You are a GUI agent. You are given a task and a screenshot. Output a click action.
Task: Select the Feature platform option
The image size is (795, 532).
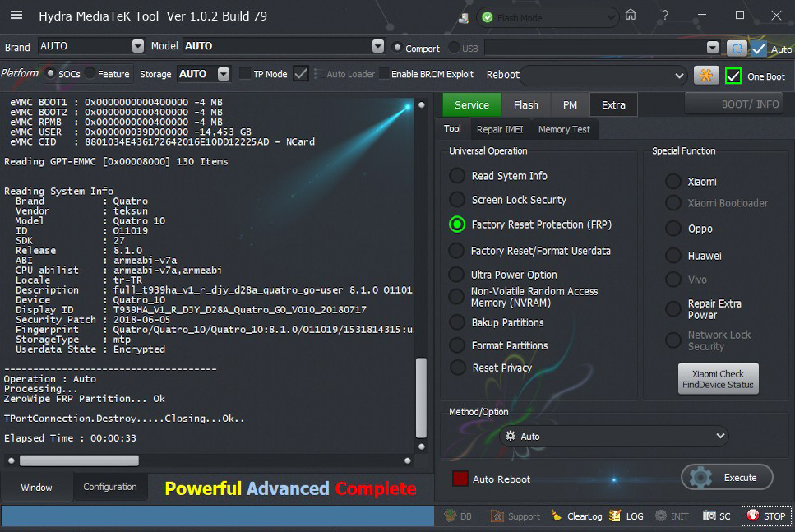90,73
